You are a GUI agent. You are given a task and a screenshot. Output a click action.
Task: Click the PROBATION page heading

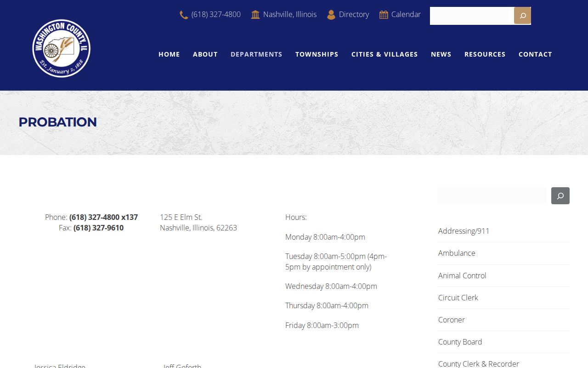pyautogui.click(x=57, y=122)
